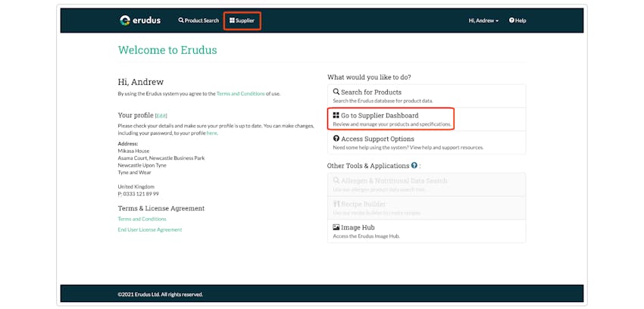Open Product Search in navbar
The image size is (644, 309).
[199, 20]
